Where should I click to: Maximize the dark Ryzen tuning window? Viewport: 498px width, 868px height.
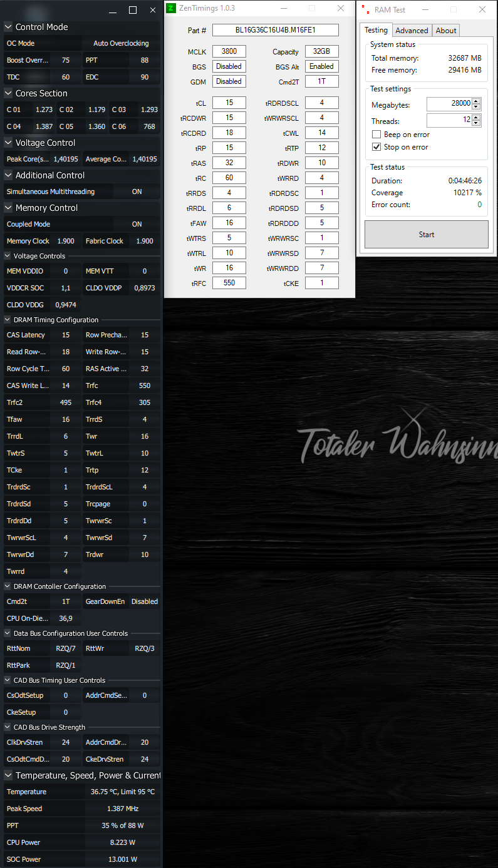(133, 10)
